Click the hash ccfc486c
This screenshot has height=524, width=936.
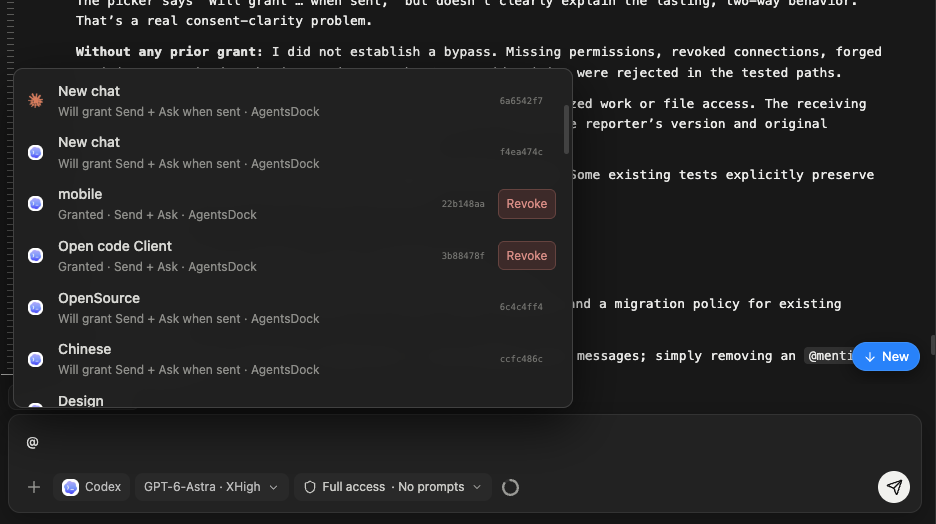(x=521, y=359)
